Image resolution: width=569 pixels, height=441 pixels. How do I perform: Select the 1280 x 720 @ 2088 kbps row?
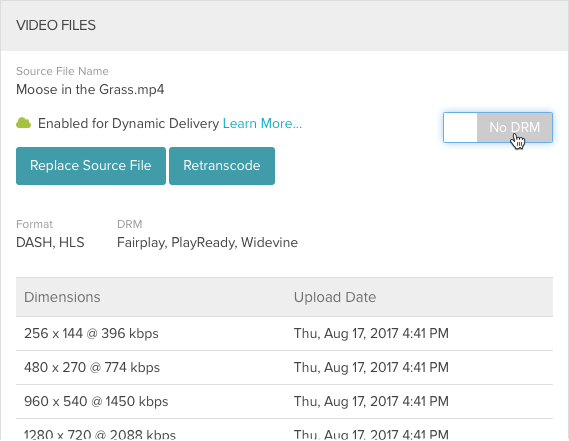click(x=284, y=430)
